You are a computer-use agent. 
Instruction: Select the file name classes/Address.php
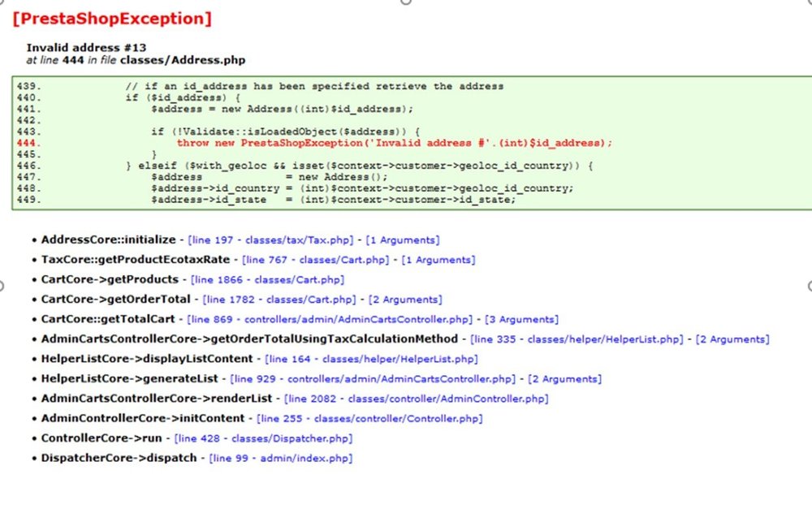point(183,60)
